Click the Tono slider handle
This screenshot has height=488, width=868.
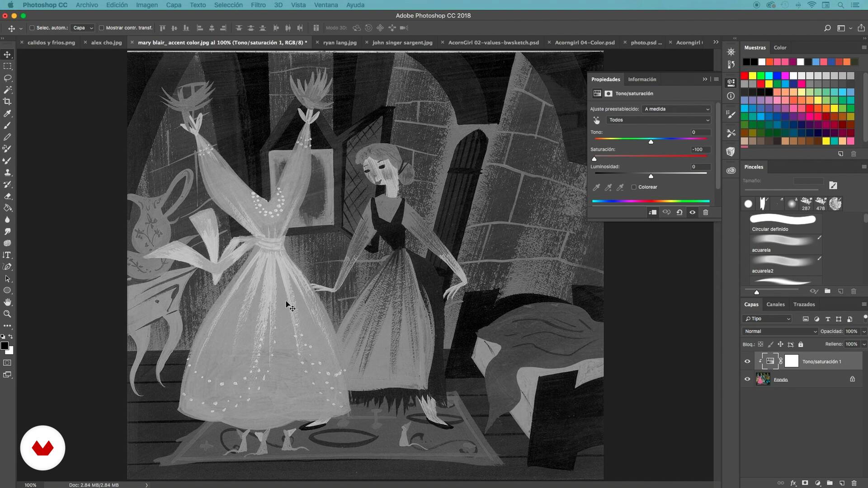pyautogui.click(x=651, y=142)
